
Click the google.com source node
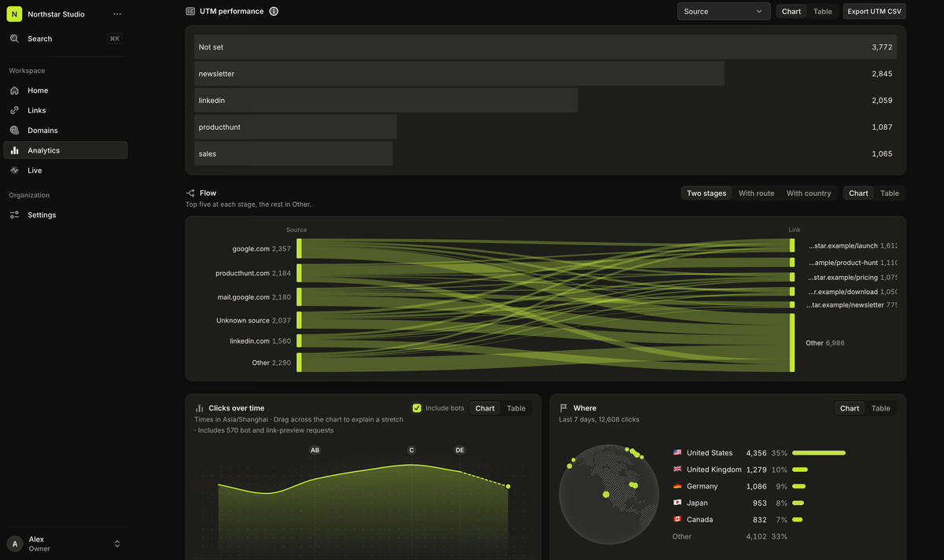click(299, 249)
